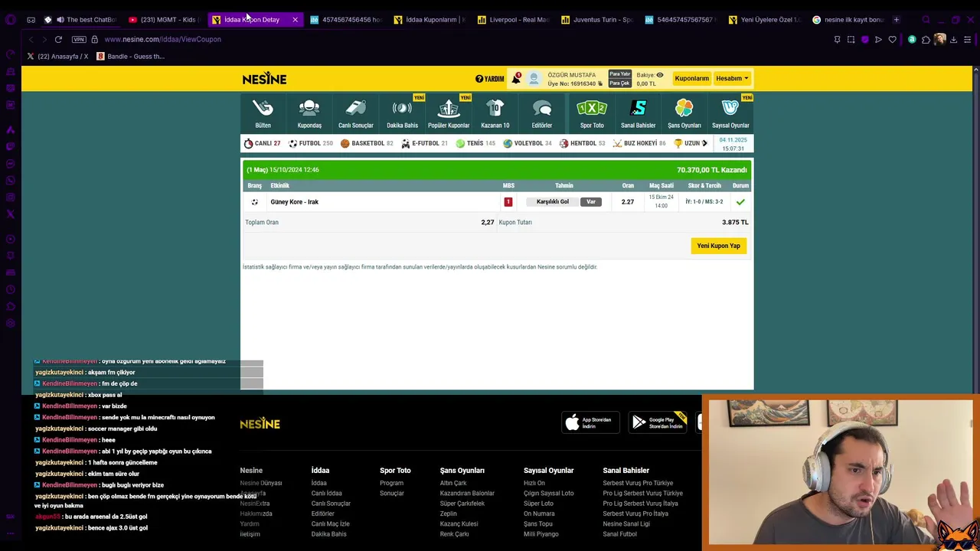Click the Güney Kore - Irak match
This screenshot has height=551, width=980.
[x=294, y=202]
